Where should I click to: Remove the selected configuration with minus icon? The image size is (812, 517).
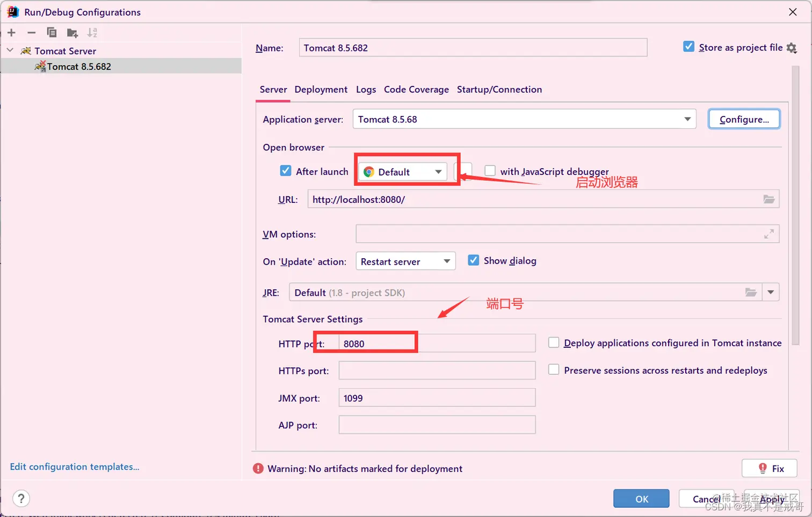[x=32, y=33]
